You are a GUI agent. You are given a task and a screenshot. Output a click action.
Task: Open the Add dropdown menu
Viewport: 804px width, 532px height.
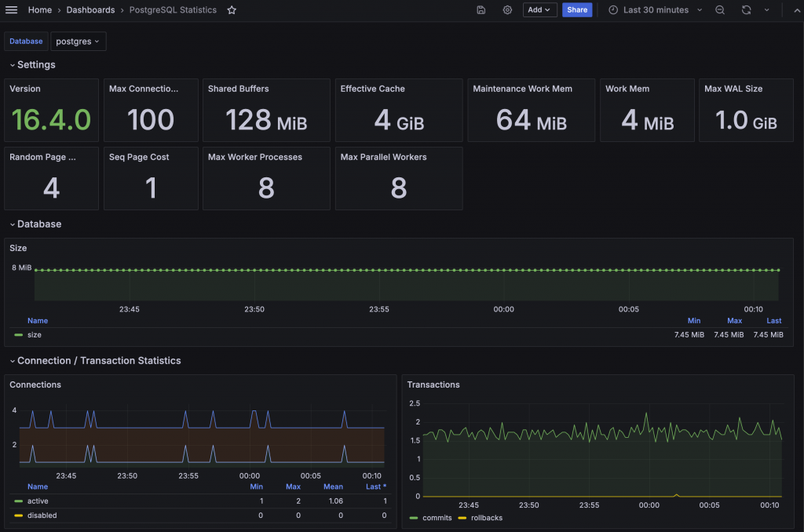pos(540,10)
